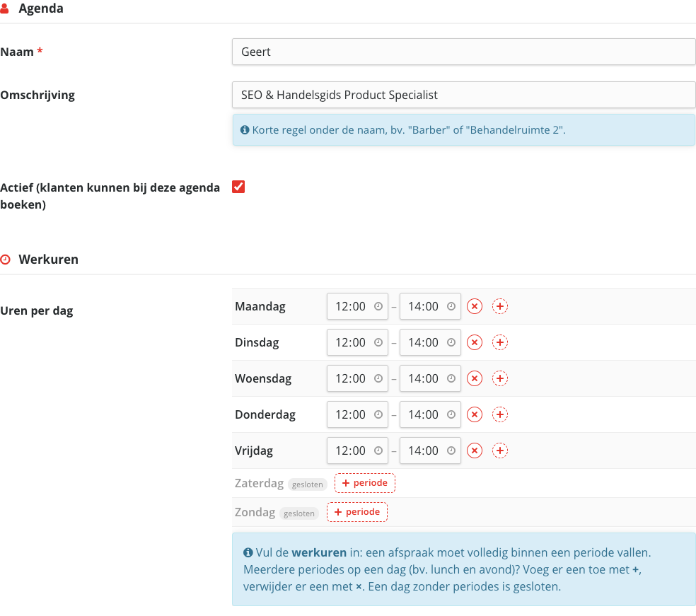
Task: Click the Werkuren section heading
Action: pyautogui.click(x=48, y=259)
